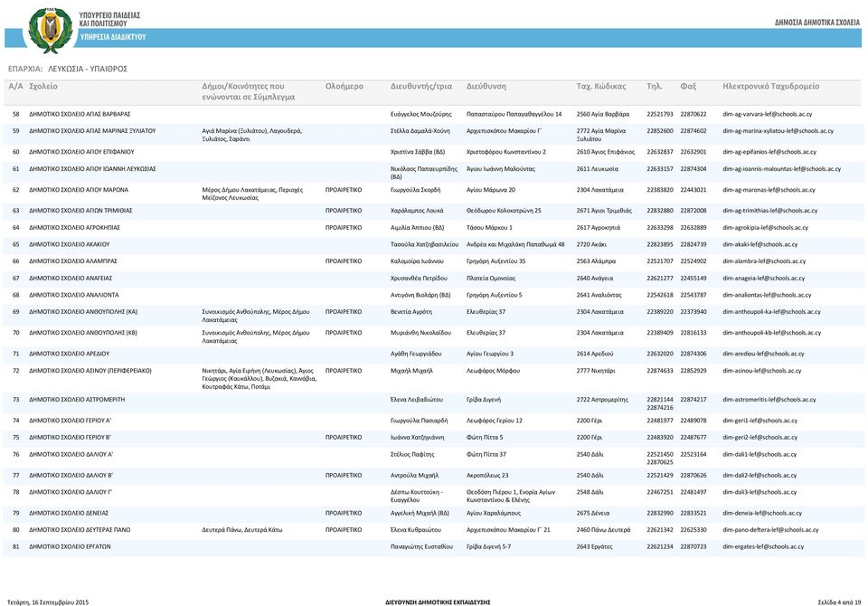Click email dim-ag-trimithias-lef@schools.ac.cy

click(769, 211)
